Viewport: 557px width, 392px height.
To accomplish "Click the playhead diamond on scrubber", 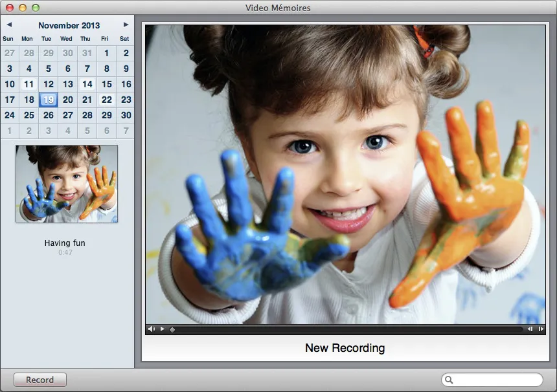I will point(172,329).
